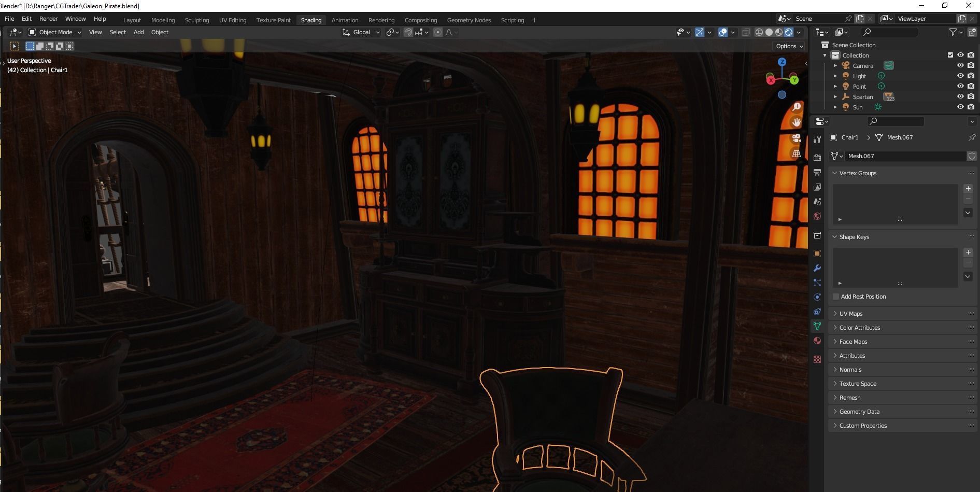Switch viewport to Solid shading
Image resolution: width=980 pixels, height=492 pixels.
click(769, 32)
